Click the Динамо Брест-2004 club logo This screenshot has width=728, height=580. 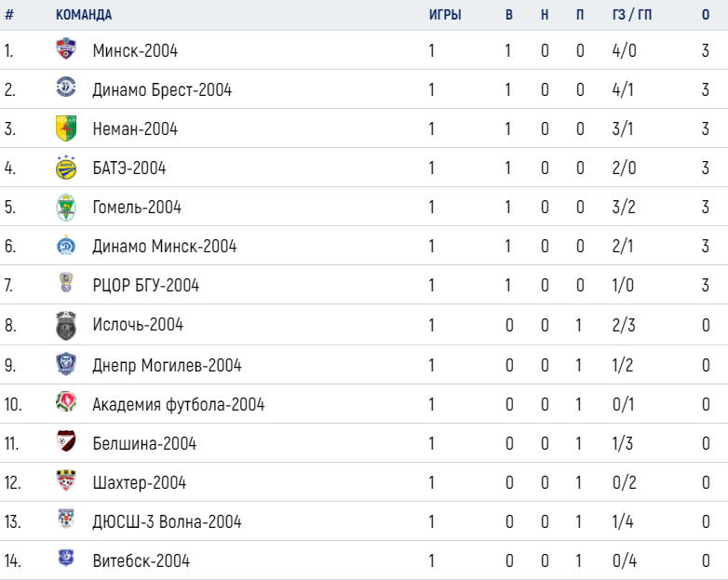tap(66, 88)
